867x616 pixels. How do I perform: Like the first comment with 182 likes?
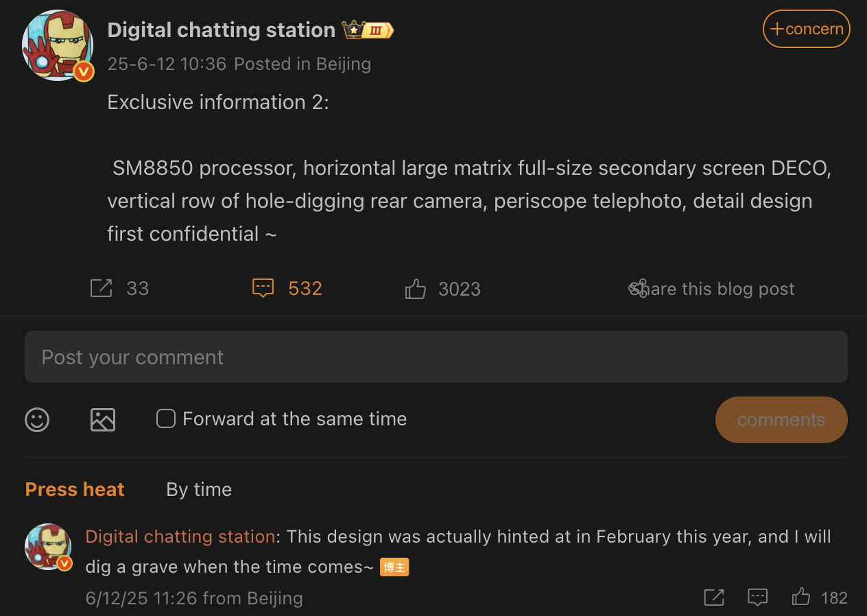[x=801, y=597]
